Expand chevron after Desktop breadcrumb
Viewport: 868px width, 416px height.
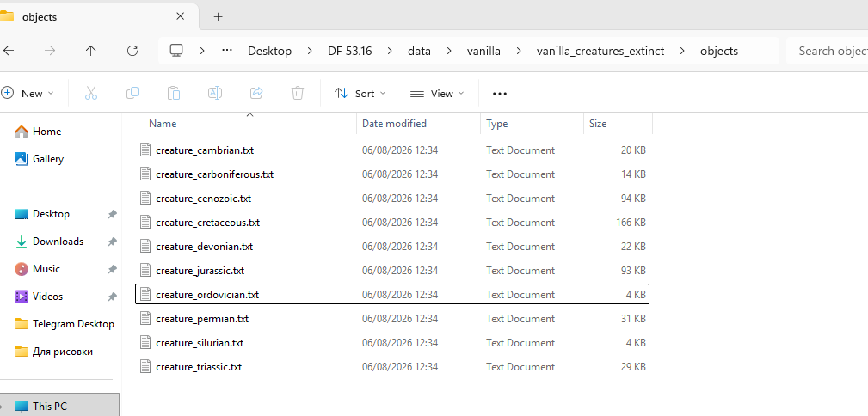coord(310,51)
